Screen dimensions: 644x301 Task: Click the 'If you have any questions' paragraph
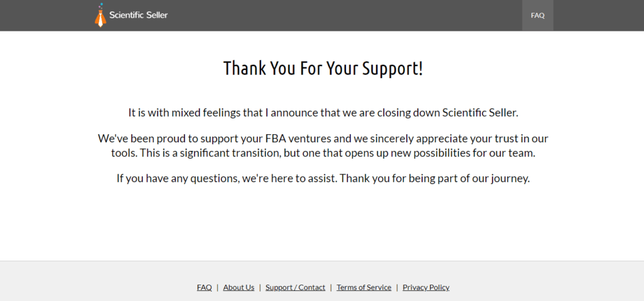pyautogui.click(x=323, y=178)
